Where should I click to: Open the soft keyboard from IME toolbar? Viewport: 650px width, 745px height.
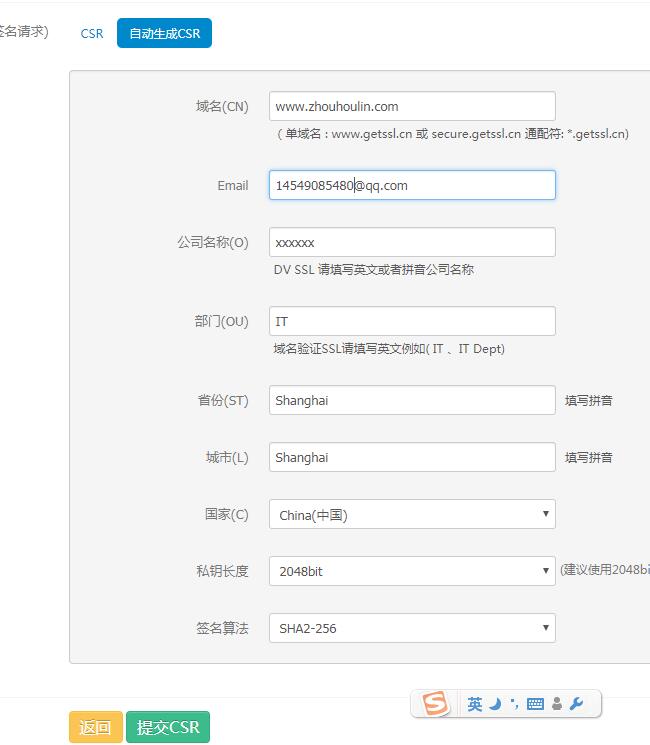(535, 704)
